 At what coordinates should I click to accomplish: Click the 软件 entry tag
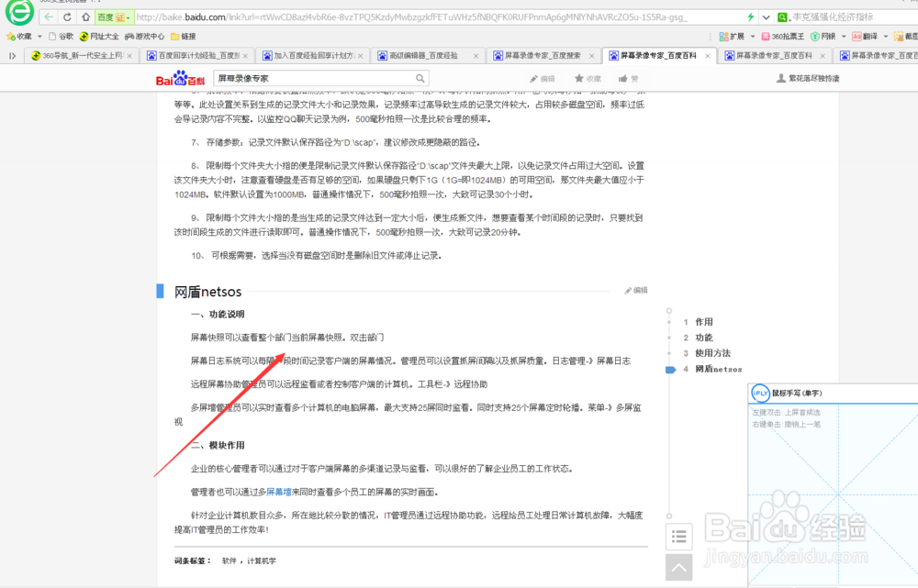coord(229,560)
